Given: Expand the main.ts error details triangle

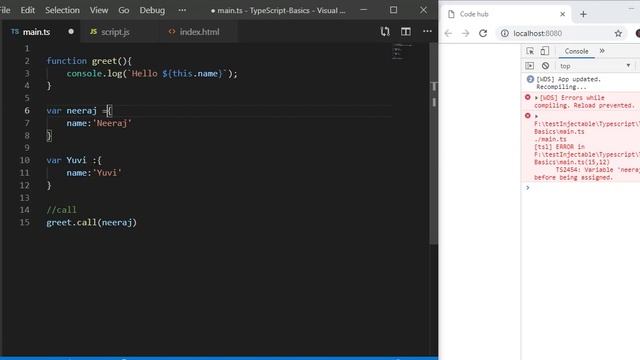Looking at the screenshot, I should (x=536, y=116).
